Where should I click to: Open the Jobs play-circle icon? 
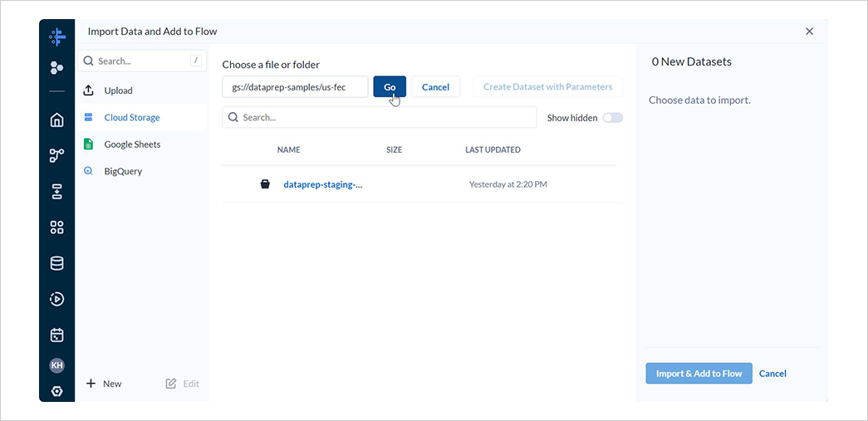coord(56,299)
